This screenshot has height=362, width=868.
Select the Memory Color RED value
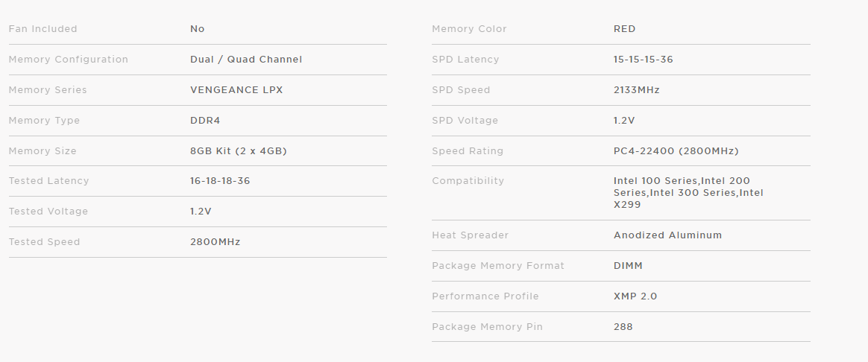(x=624, y=29)
